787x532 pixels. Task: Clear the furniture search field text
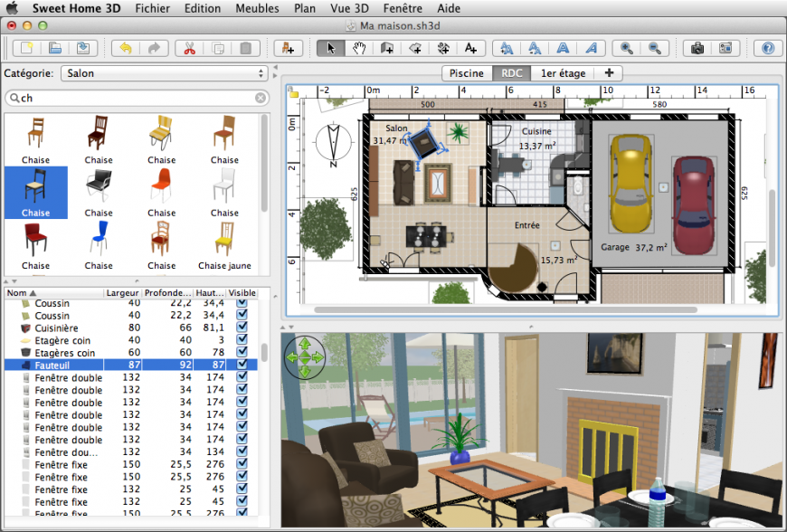(261, 98)
